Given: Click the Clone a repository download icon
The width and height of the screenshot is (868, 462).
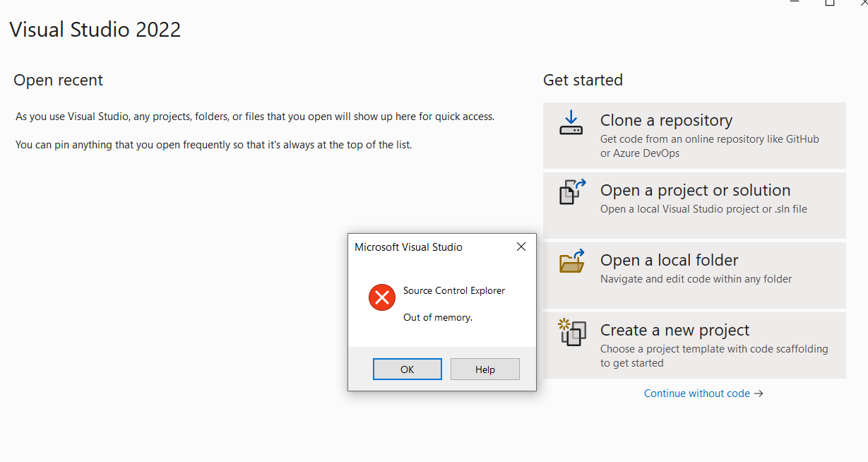Looking at the screenshot, I should click(571, 122).
